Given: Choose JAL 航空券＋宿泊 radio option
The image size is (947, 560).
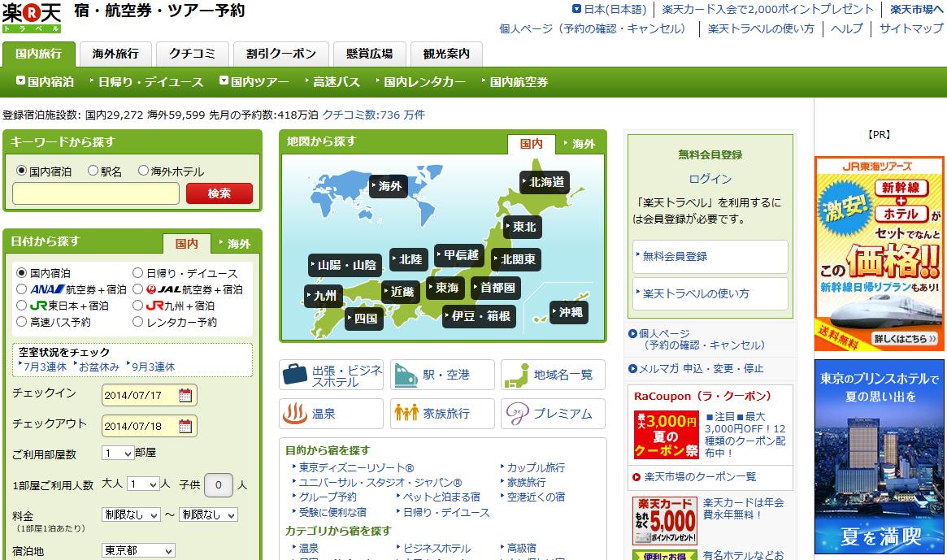Looking at the screenshot, I should (137, 289).
